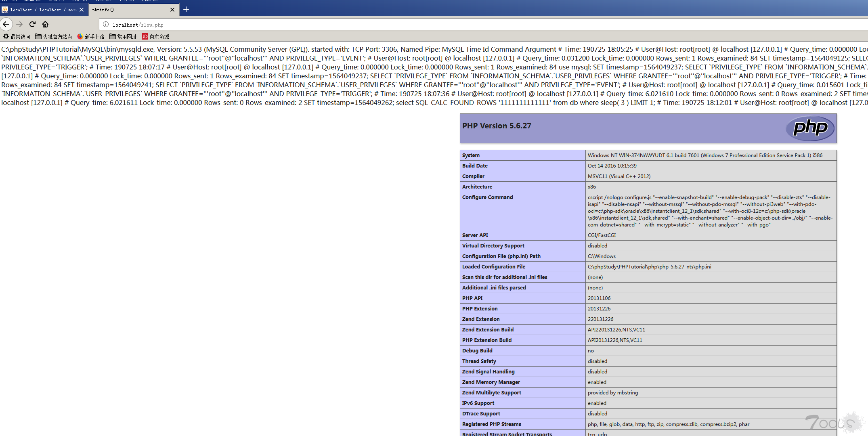Viewport: 868px width, 436px height.
Task: Click the PHP Version 5.6.27 heading
Action: coord(497,126)
